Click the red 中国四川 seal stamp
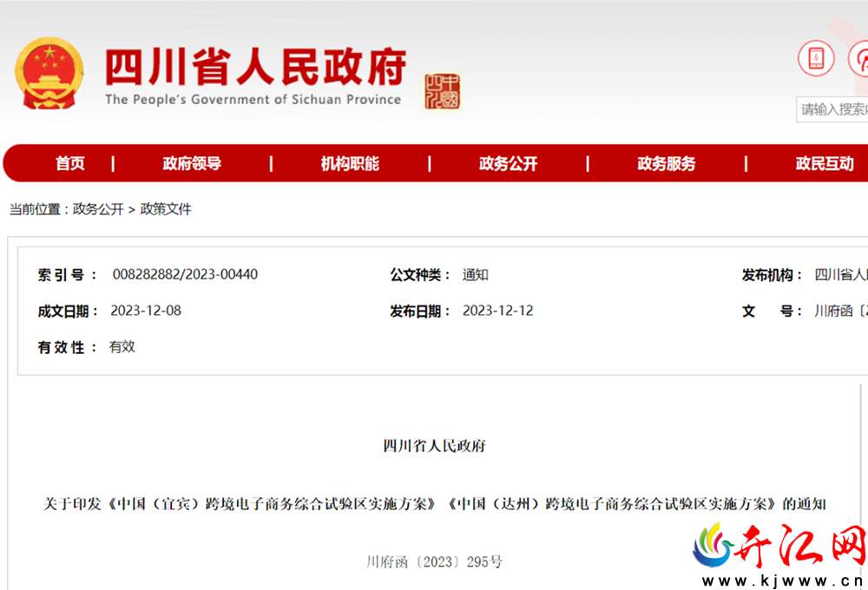This screenshot has width=868, height=590. pos(442,91)
